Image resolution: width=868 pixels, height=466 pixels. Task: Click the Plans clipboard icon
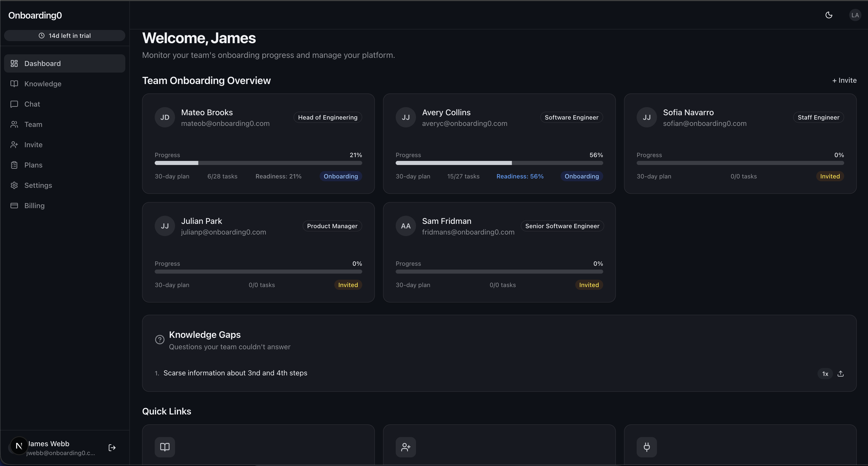pyautogui.click(x=14, y=165)
